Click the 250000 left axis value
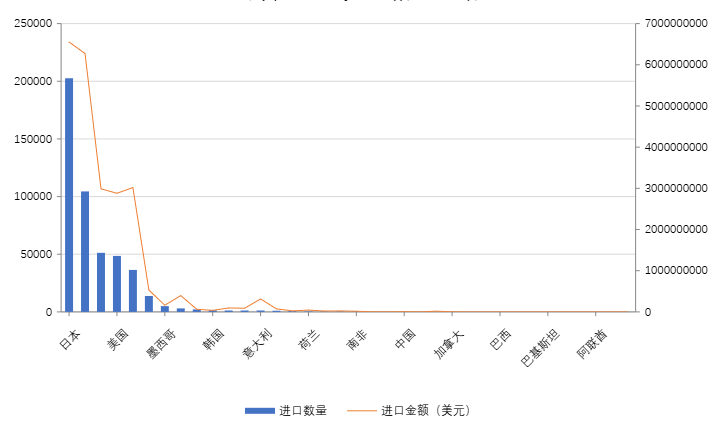 pos(33,23)
